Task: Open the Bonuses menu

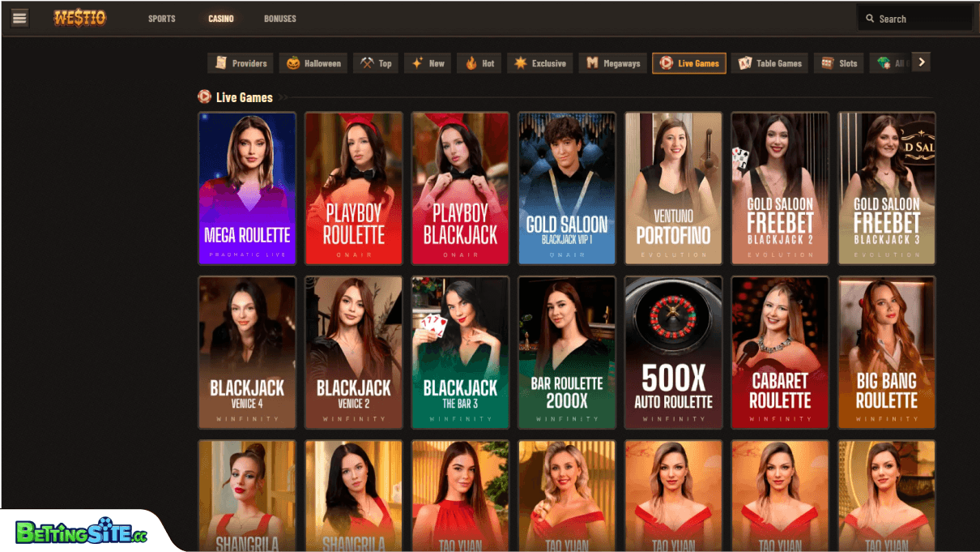Action: coord(280,19)
